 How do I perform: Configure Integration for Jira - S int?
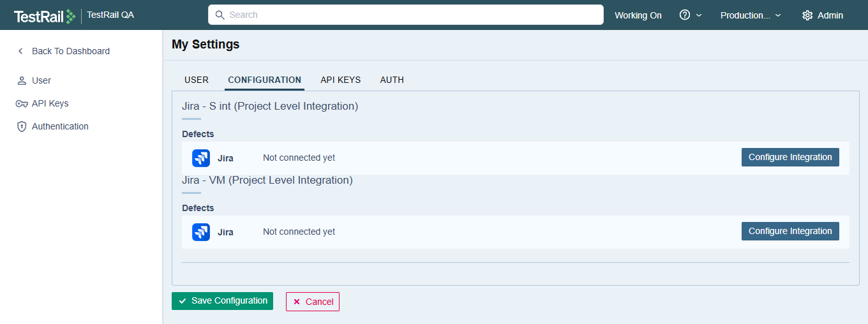[790, 158]
